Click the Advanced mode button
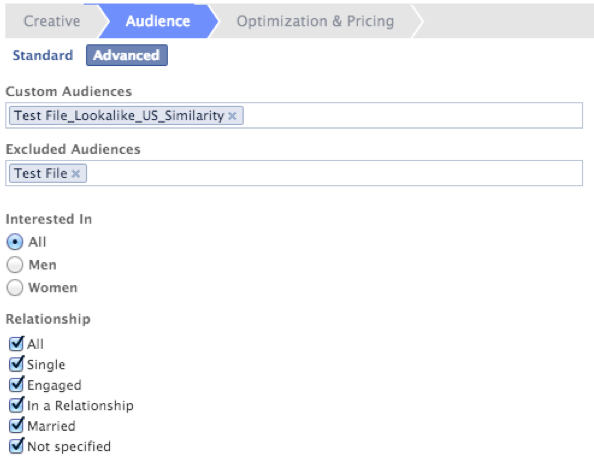The width and height of the screenshot is (594, 467). 127,55
